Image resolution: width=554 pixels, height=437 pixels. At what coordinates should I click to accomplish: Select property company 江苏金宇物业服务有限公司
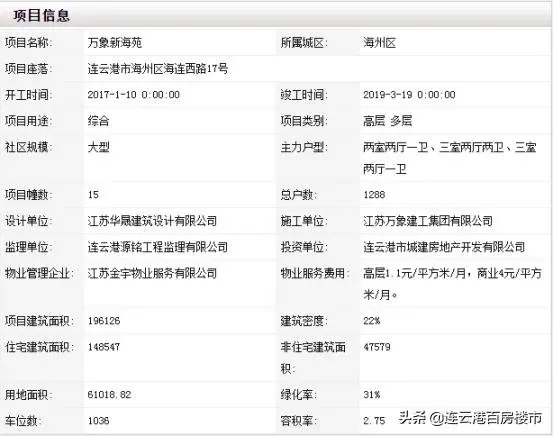click(x=152, y=273)
